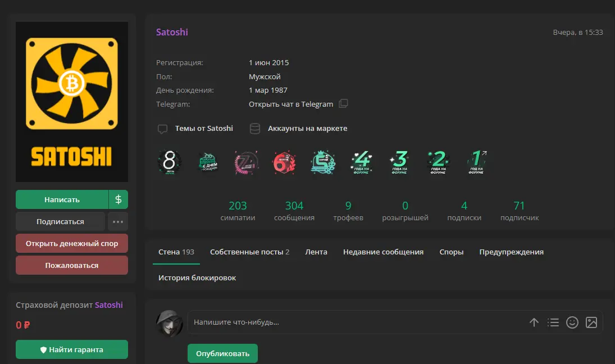Click the last-seen time Вчера, в 15:33
Screen dimensions: 615x364
click(578, 32)
